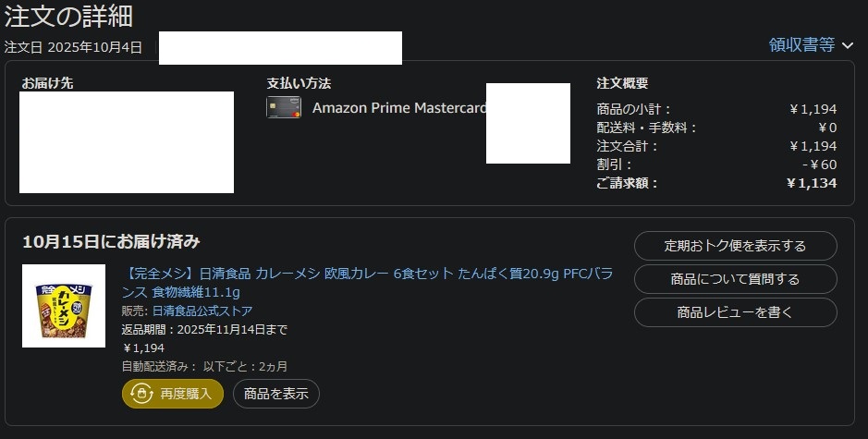Select the 注文日 2025年10月4日 text
The width and height of the screenshot is (868, 439).
pos(74,47)
